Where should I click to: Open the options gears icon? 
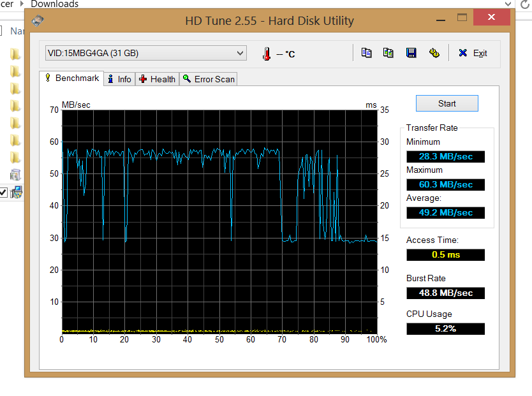tap(434, 53)
